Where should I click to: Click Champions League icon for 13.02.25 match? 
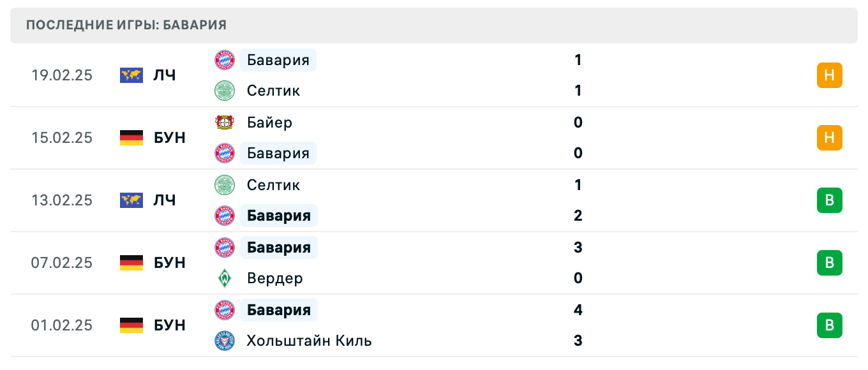tap(131, 200)
